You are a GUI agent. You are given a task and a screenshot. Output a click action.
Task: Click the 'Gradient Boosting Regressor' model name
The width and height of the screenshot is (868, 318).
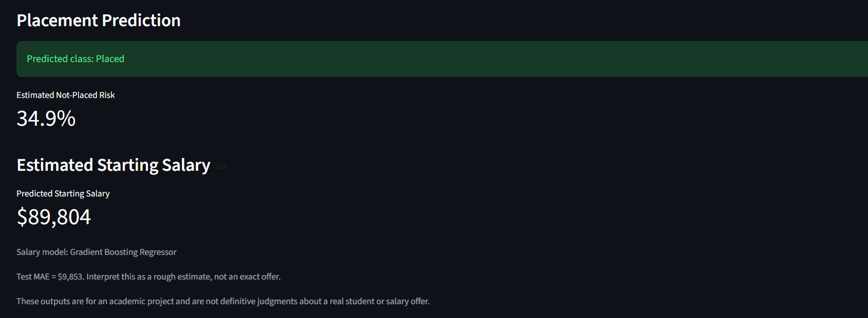(123, 252)
